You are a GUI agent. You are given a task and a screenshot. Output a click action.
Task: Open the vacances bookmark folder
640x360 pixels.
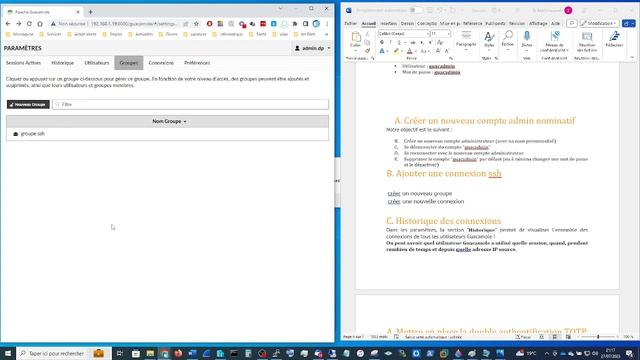(195, 34)
